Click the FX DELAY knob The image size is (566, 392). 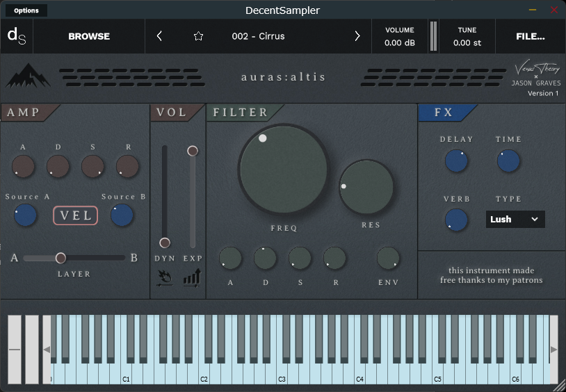point(456,161)
